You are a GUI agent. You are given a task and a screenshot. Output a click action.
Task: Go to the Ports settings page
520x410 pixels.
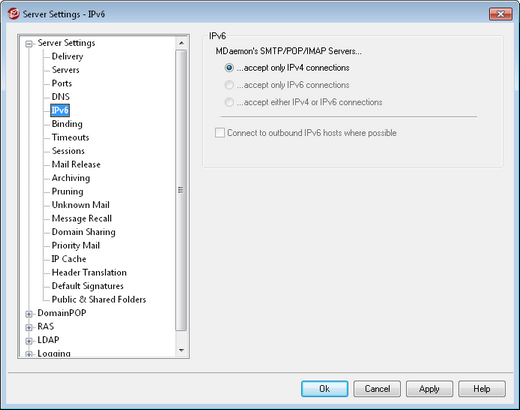pyautogui.click(x=62, y=83)
